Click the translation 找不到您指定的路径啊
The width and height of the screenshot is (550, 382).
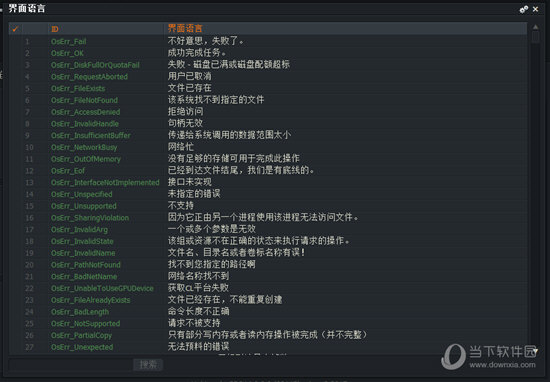212,264
